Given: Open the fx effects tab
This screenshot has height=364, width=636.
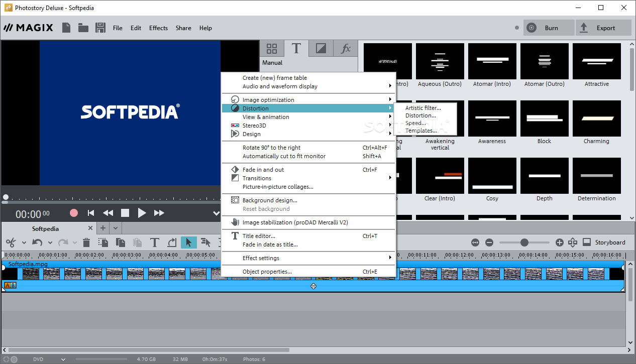Looking at the screenshot, I should [x=346, y=49].
